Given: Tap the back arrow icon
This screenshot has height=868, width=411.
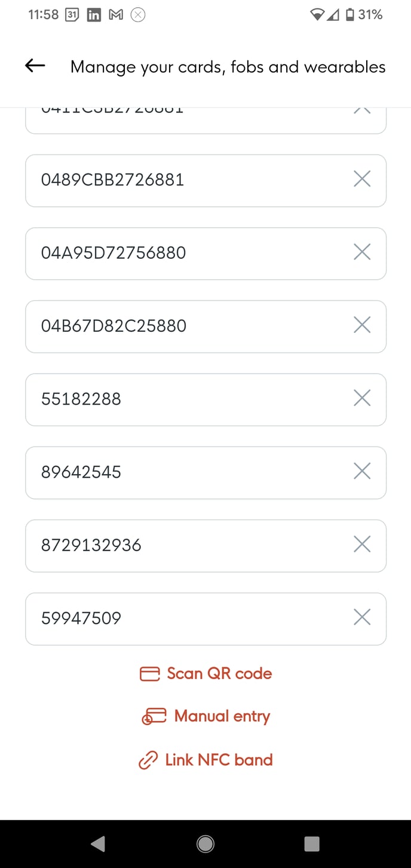Looking at the screenshot, I should click(x=35, y=66).
